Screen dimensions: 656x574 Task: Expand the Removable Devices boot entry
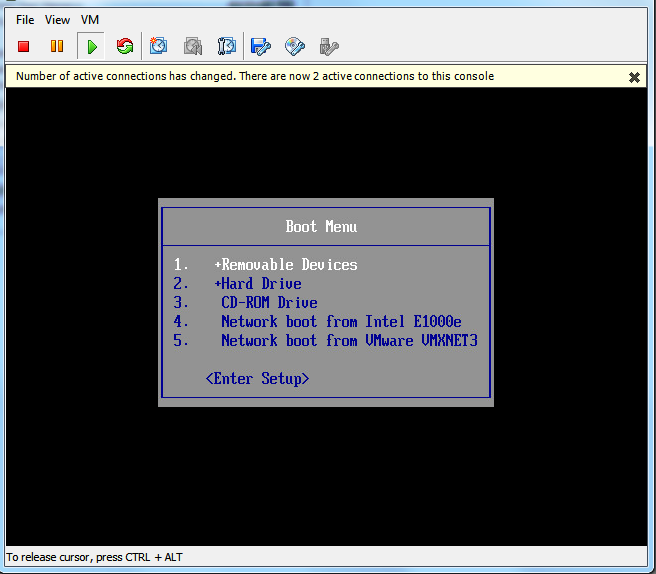click(x=288, y=265)
